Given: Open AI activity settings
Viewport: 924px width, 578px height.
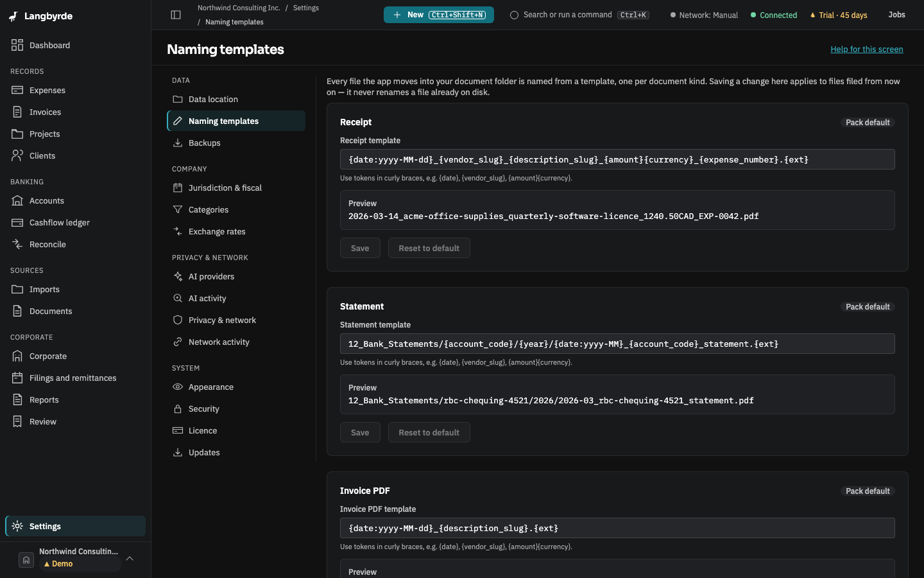Looking at the screenshot, I should pyautogui.click(x=236, y=298).
